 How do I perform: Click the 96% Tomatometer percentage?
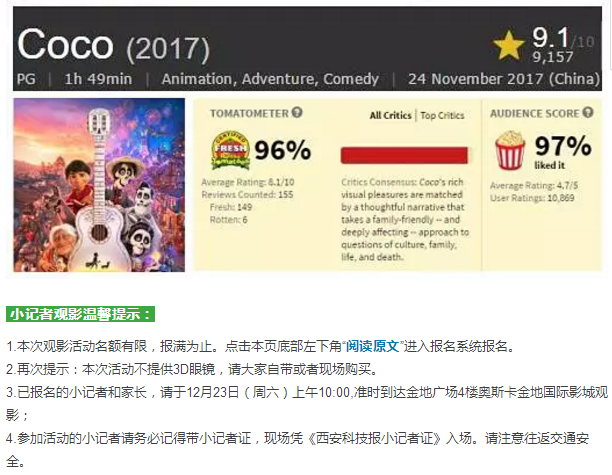pyautogui.click(x=283, y=150)
